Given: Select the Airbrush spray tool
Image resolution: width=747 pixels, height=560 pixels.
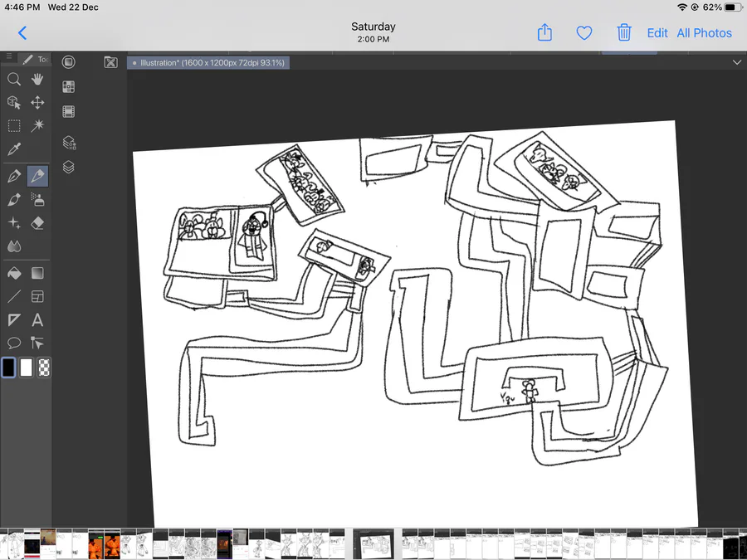Looking at the screenshot, I should click(x=37, y=199).
